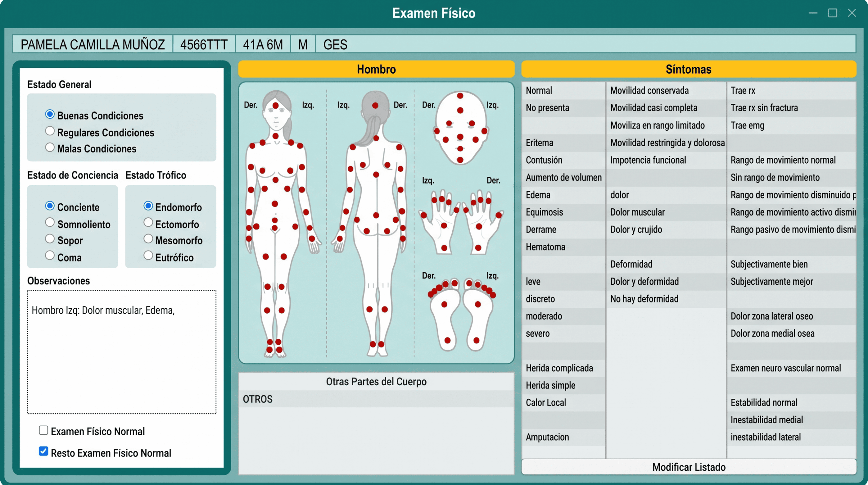This screenshot has height=485, width=868.
Task: Choose Examen neuro vascular normal entry
Action: (791, 368)
